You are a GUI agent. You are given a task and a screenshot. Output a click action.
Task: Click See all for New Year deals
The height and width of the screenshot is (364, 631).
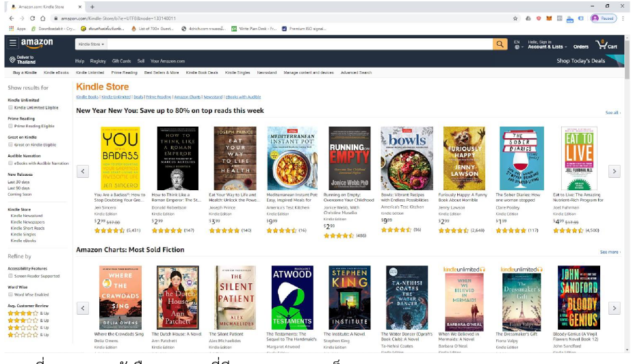pyautogui.click(x=613, y=113)
